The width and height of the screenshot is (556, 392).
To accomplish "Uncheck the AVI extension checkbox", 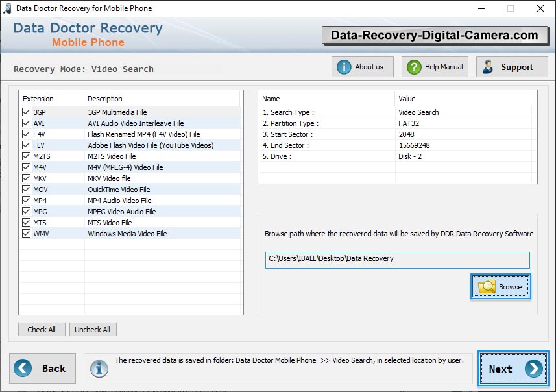I will tap(26, 123).
